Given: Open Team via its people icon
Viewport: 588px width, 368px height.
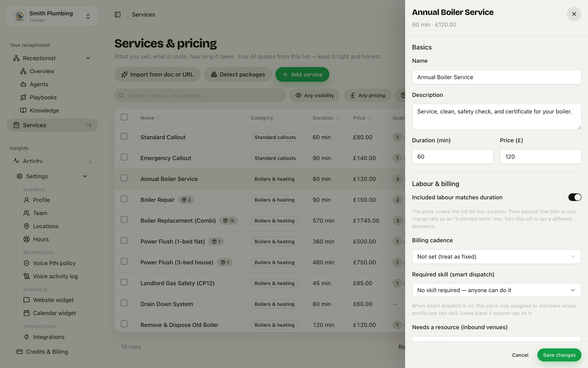Looking at the screenshot, I should (x=27, y=213).
